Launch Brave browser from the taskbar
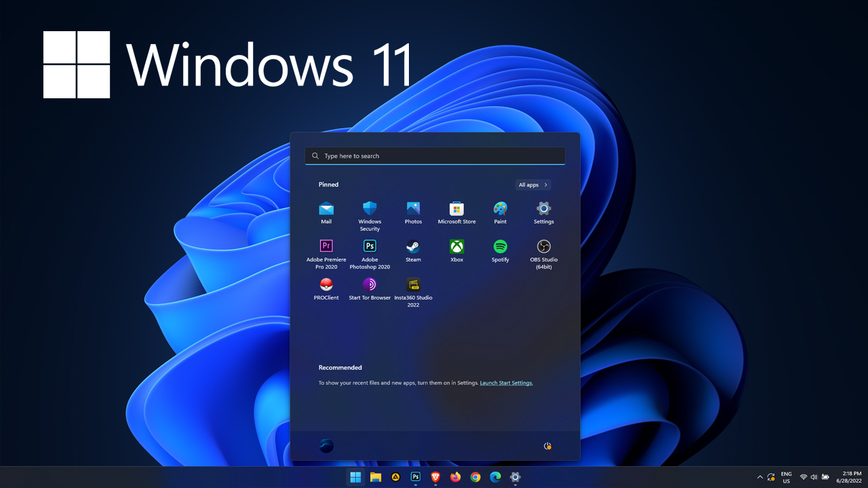868x488 pixels. [x=435, y=477]
